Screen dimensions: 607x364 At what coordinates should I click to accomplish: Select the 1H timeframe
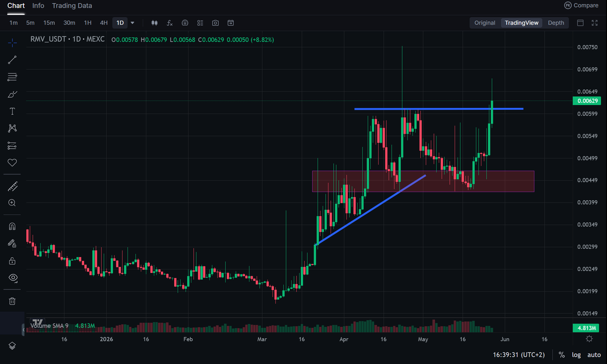(88, 23)
